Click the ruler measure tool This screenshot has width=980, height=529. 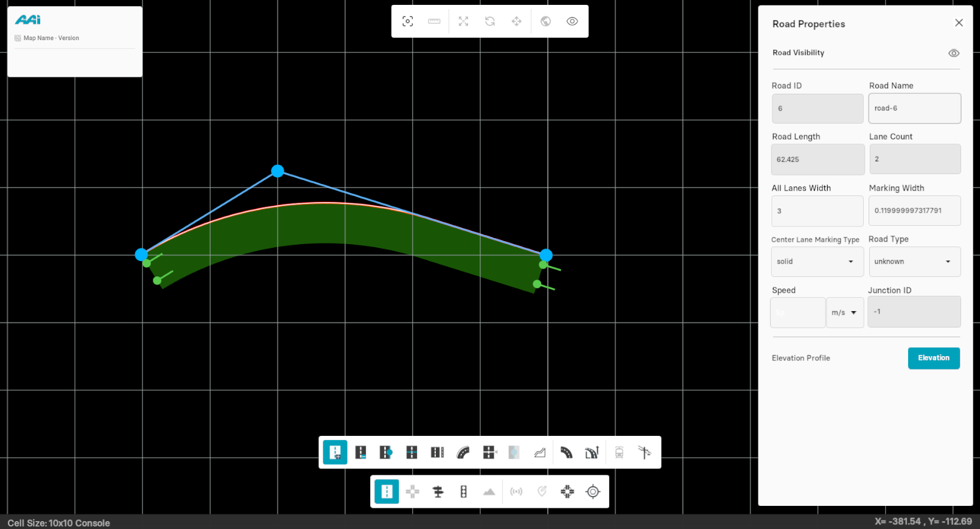tap(434, 21)
